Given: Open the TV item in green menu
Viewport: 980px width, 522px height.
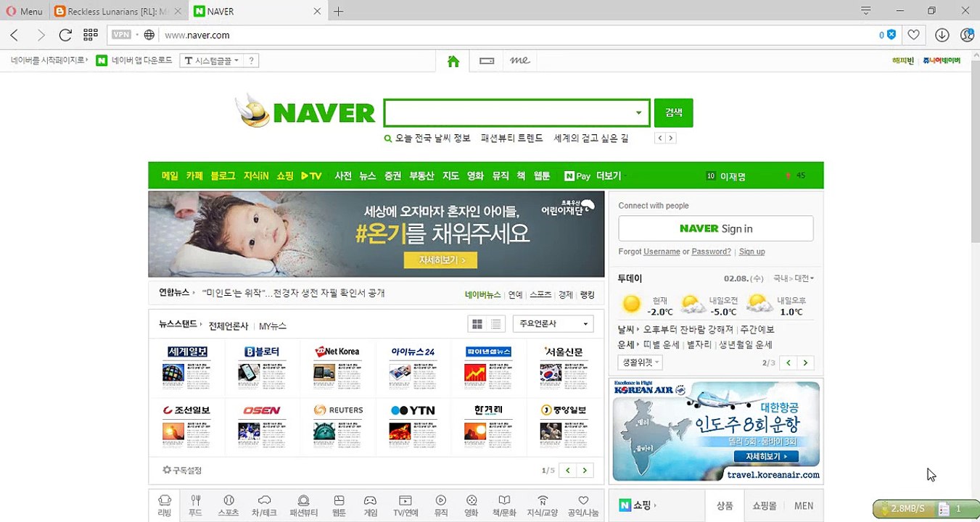Looking at the screenshot, I should pos(311,175).
